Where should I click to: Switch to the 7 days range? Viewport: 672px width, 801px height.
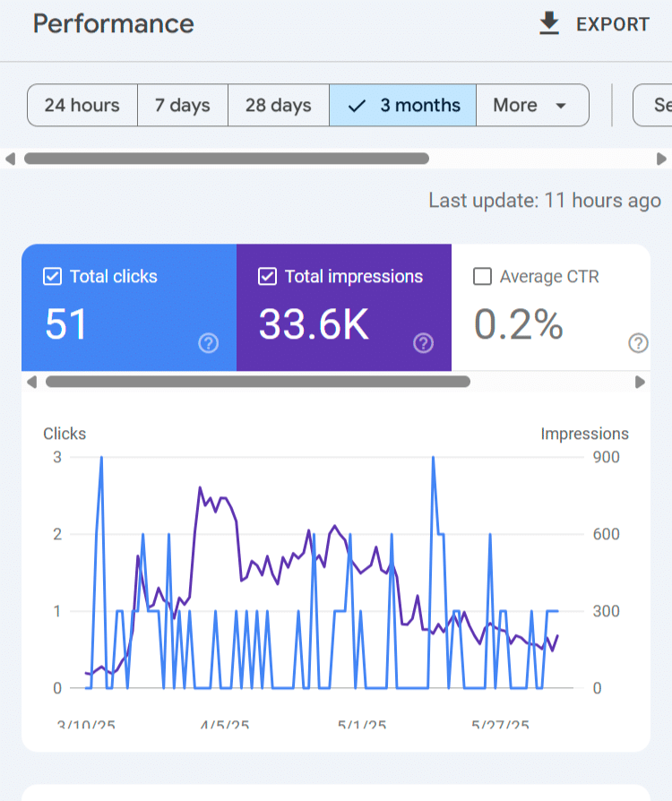click(182, 106)
